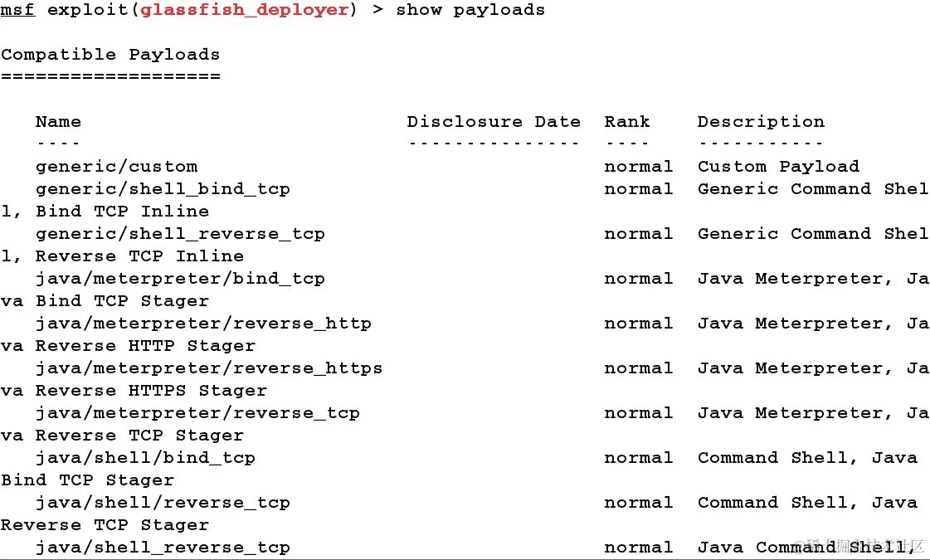Click 'normal' rank in the java/meterpreter/bind_tcp row
Screen dimensions: 930x560
(x=639, y=279)
